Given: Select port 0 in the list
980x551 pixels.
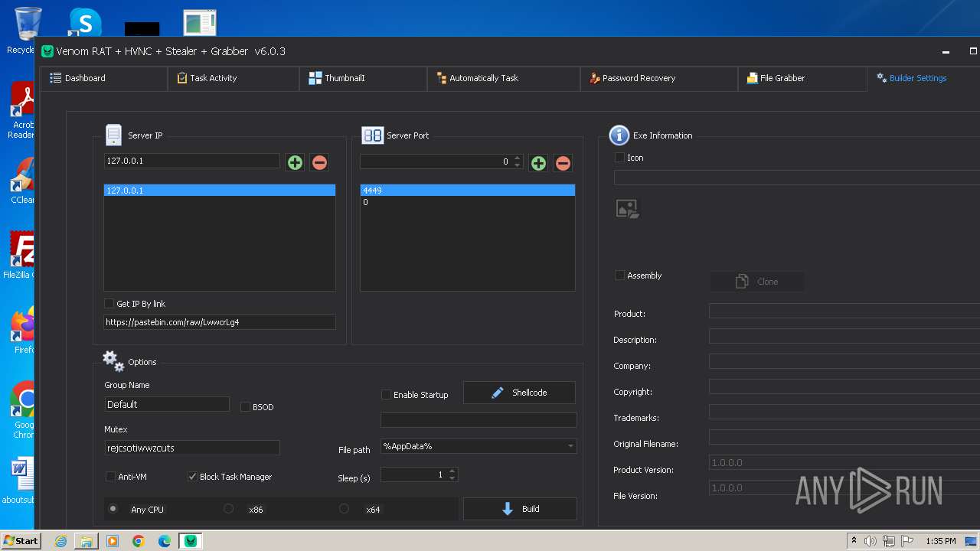Looking at the screenshot, I should pyautogui.click(x=468, y=203).
